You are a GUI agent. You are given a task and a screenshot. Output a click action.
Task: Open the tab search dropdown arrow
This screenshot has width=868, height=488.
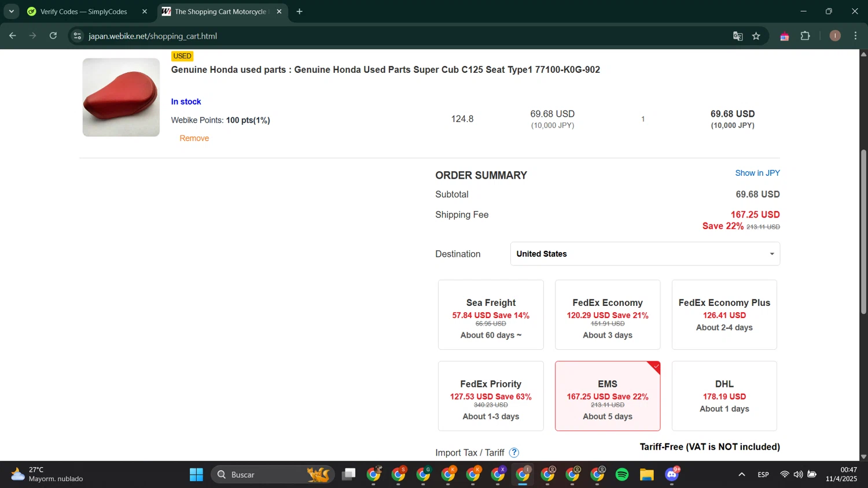point(11,12)
